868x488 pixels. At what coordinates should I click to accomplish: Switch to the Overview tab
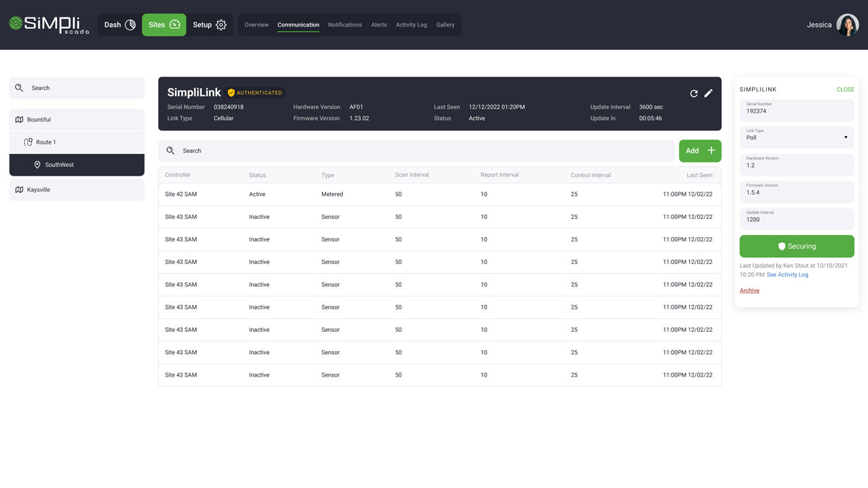tap(257, 25)
